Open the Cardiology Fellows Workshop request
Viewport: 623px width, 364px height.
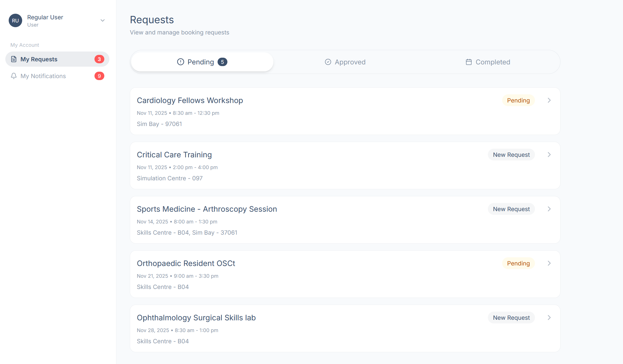345,111
